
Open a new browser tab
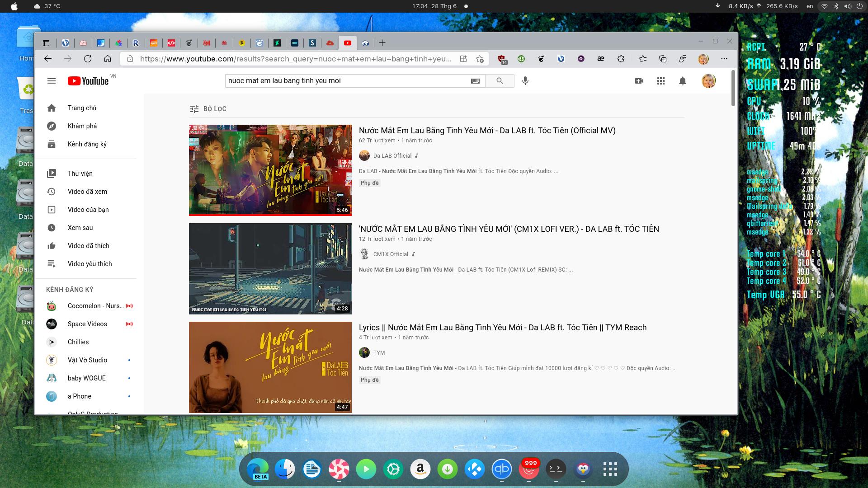coord(382,43)
